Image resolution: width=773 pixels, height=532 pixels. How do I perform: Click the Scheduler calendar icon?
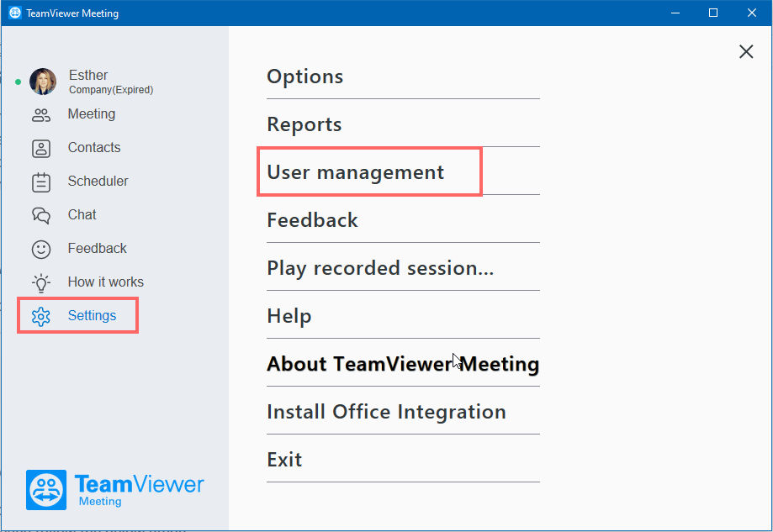coord(41,182)
